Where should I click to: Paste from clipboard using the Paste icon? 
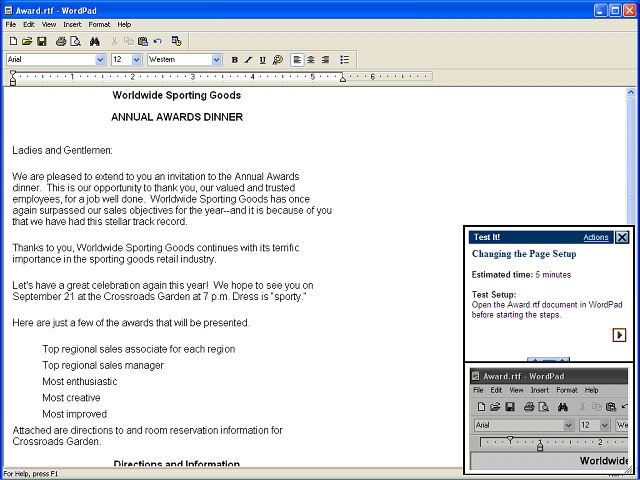click(x=143, y=41)
